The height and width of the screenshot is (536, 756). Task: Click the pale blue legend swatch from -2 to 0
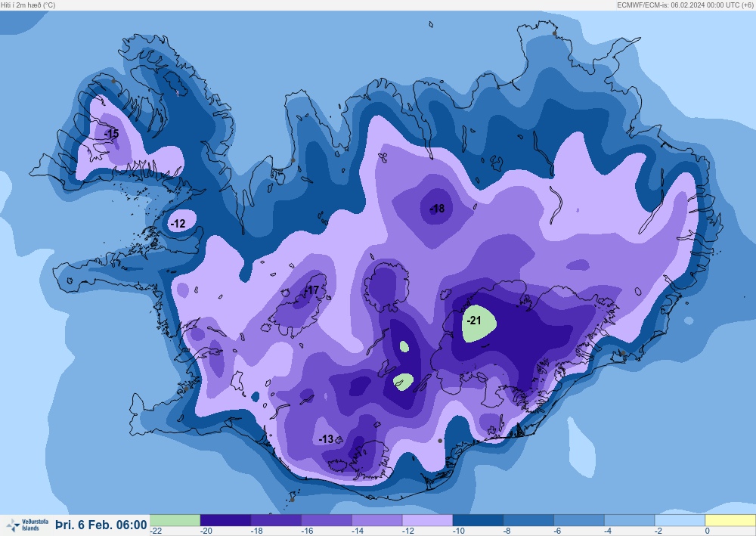click(x=680, y=520)
